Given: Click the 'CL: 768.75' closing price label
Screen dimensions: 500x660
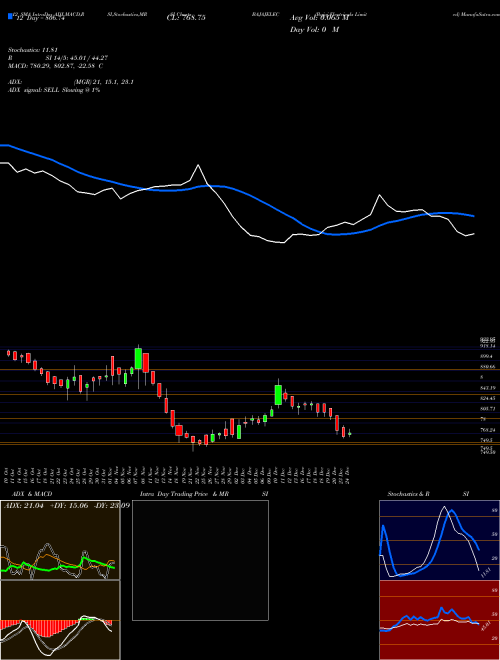Looking at the screenshot, I should point(186,18).
